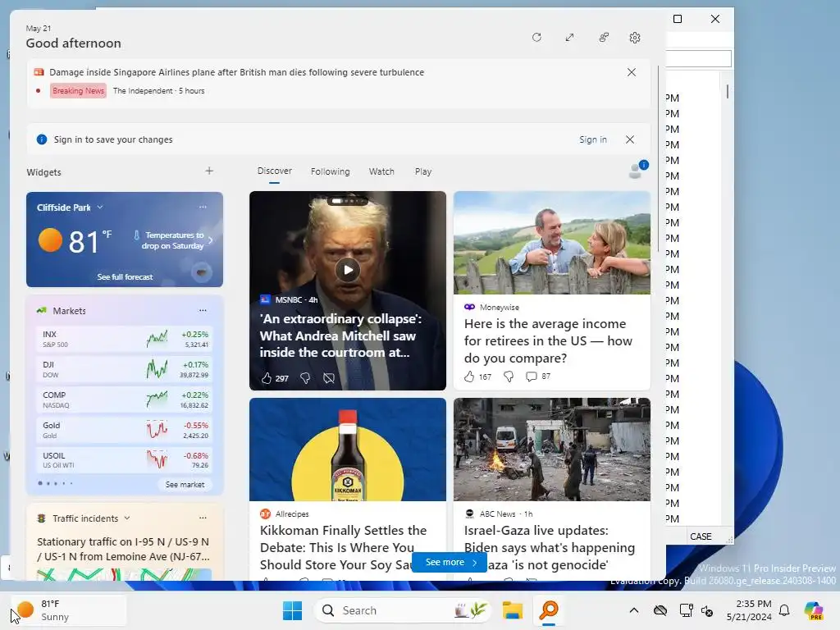Switch to the Following tab
Screen dimensions: 840x630
(x=330, y=171)
